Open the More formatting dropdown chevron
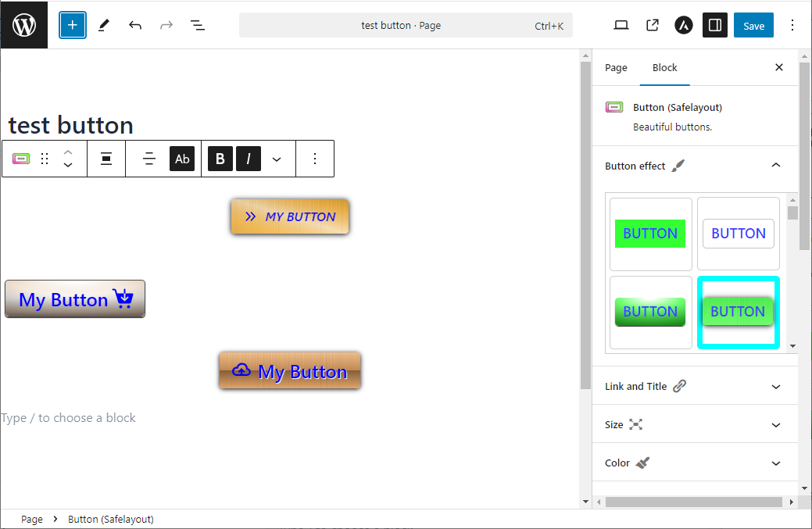The width and height of the screenshot is (812, 529). [277, 159]
